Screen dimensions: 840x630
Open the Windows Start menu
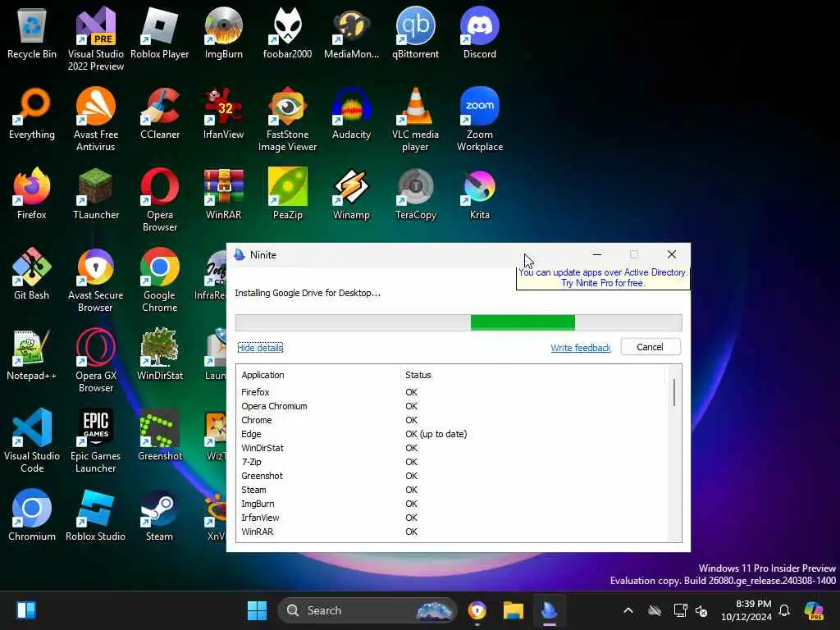pos(257,610)
